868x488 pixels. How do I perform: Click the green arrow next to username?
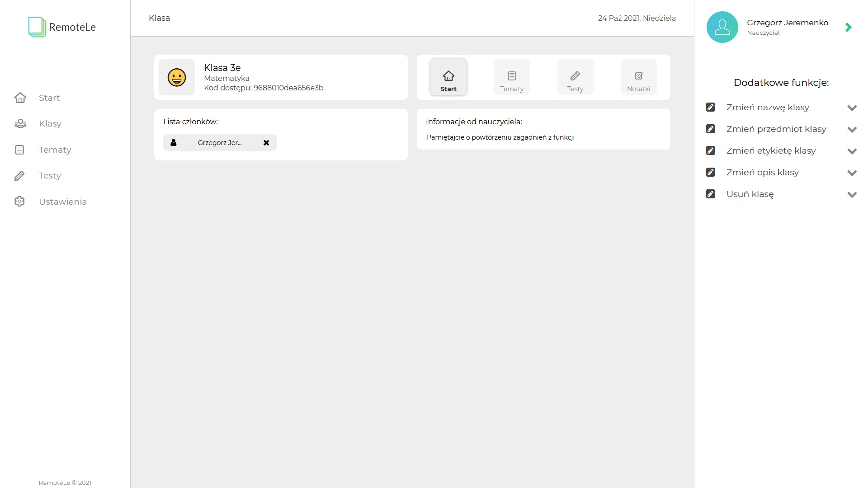(x=848, y=27)
